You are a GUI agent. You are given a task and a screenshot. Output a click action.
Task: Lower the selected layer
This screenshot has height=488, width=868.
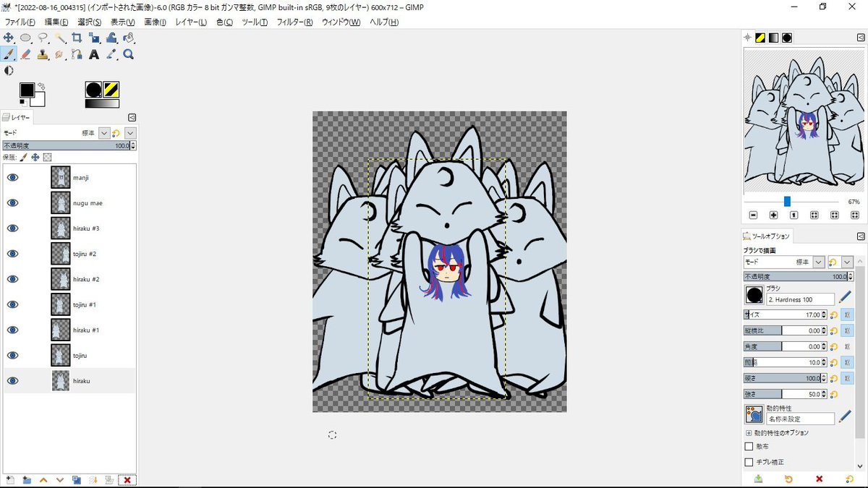(x=60, y=479)
